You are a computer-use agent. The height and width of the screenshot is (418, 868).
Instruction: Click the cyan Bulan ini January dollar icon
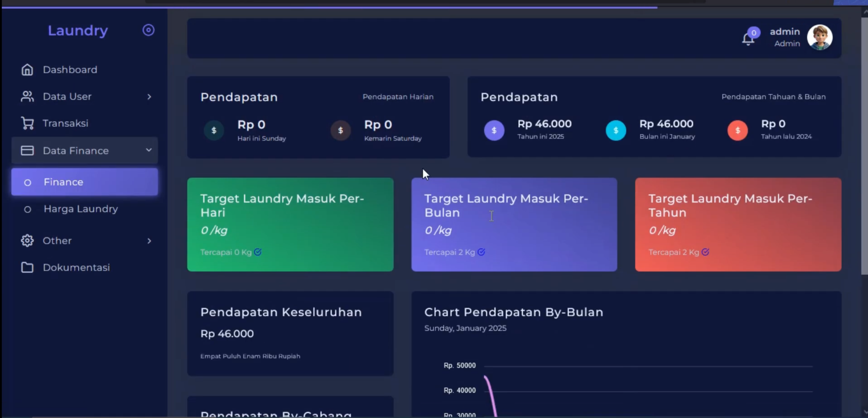(x=616, y=130)
